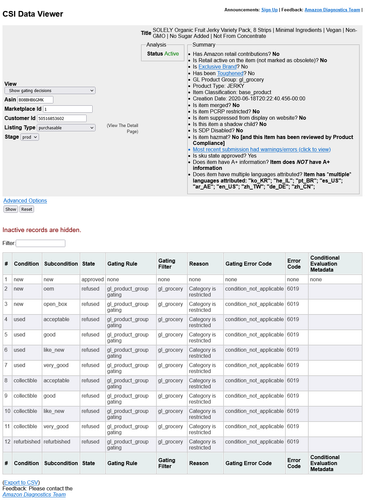
Task: Select 'acceptable' subcondition in used row 4
Action: [x=61, y=323]
